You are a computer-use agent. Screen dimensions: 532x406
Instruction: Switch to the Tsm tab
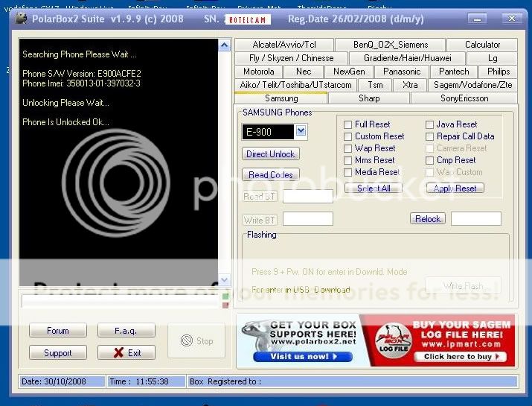point(375,85)
